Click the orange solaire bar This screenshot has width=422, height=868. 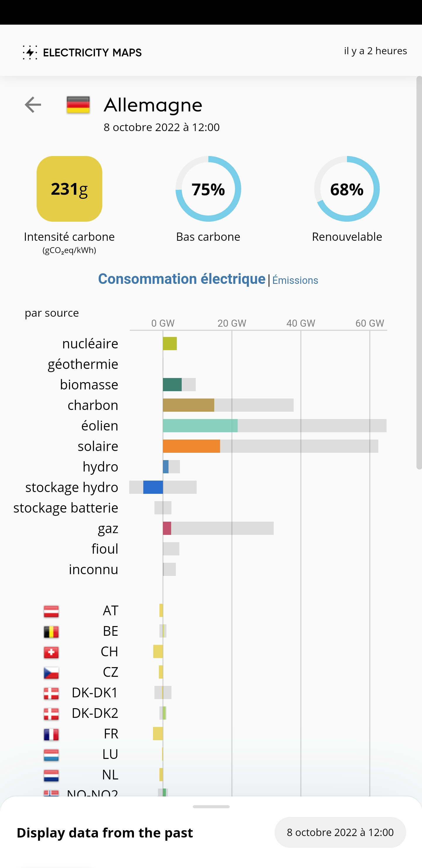pyautogui.click(x=191, y=446)
